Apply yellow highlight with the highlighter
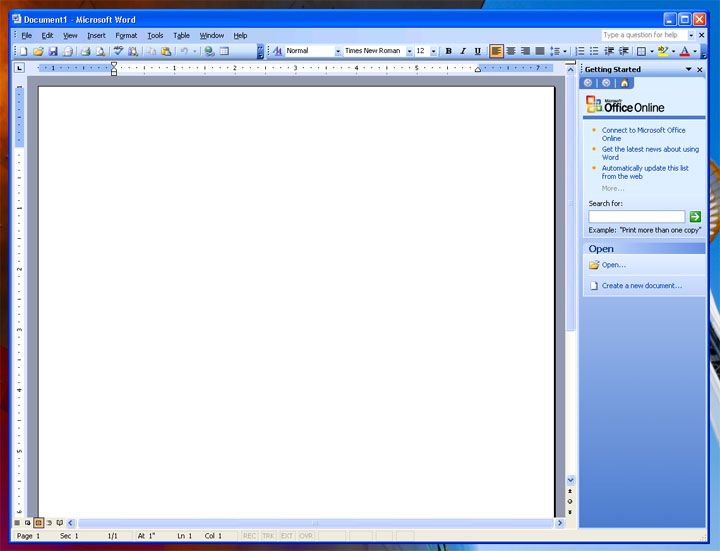The width and height of the screenshot is (720, 551). (663, 51)
